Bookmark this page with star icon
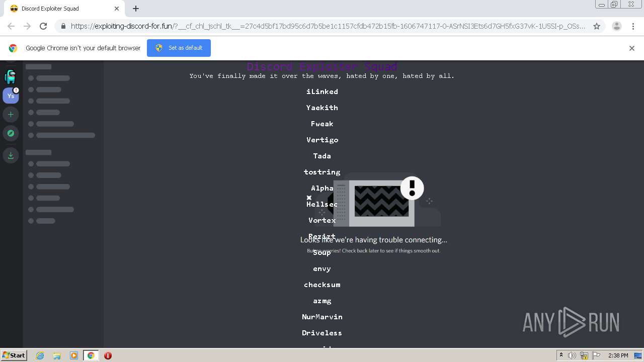Image resolution: width=644 pixels, height=362 pixels. coord(597,26)
